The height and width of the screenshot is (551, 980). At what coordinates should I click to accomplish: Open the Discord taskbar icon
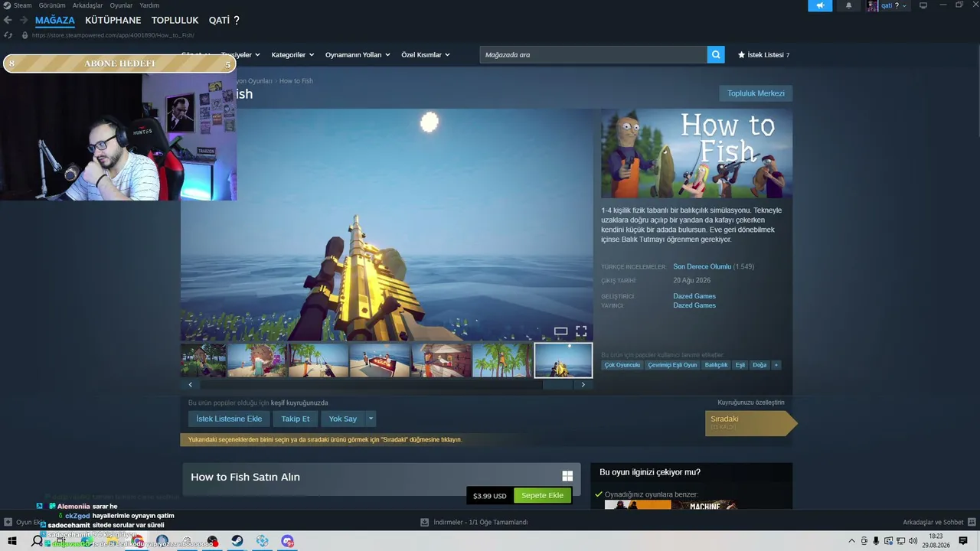tap(287, 541)
